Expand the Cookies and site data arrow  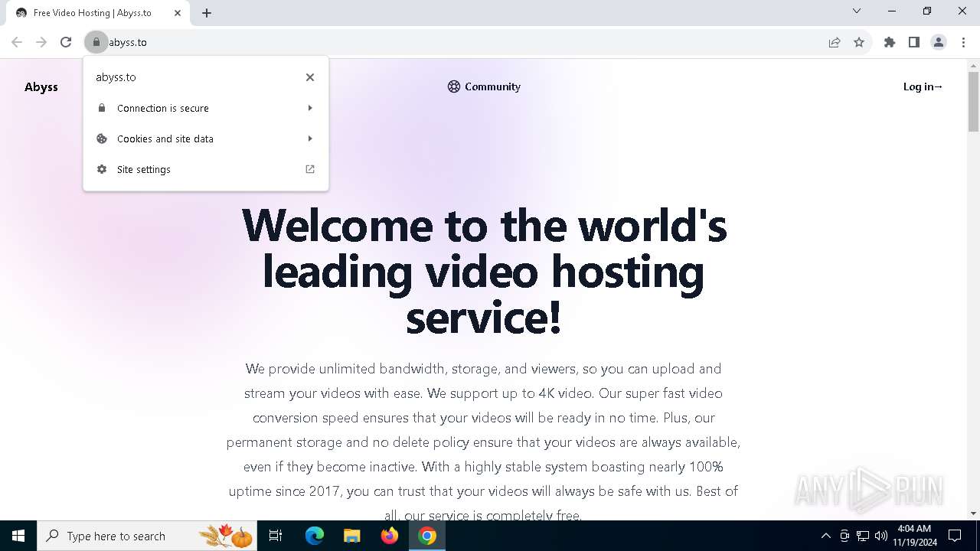coord(310,139)
